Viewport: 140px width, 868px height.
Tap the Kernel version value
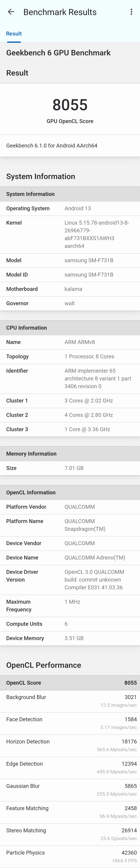(x=97, y=234)
